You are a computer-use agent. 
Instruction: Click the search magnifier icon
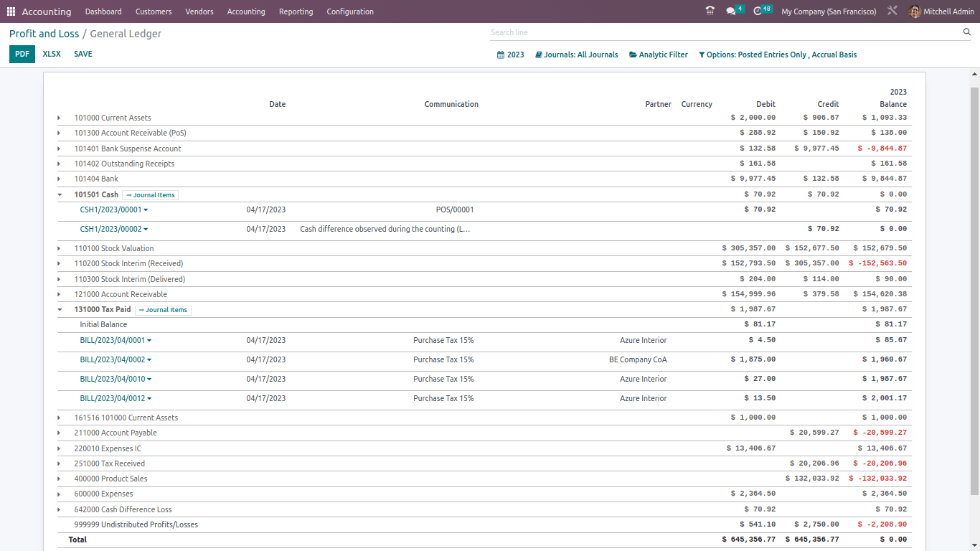click(x=966, y=32)
